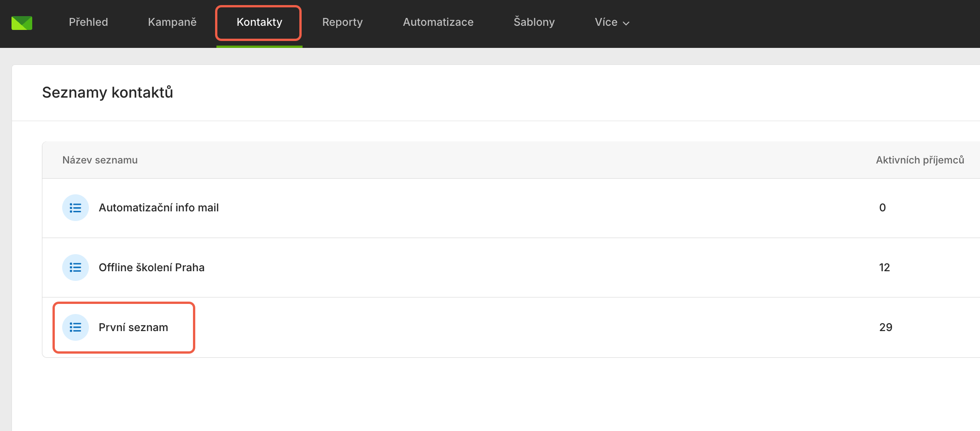Open the Reporty section

point(343,22)
